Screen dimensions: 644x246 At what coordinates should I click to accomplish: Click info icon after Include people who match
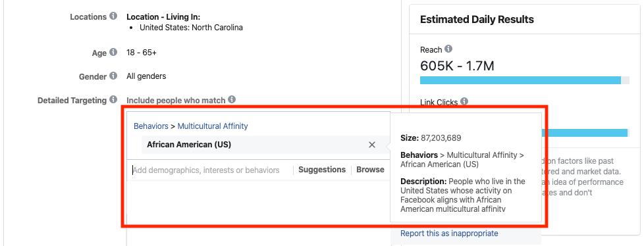click(x=232, y=99)
